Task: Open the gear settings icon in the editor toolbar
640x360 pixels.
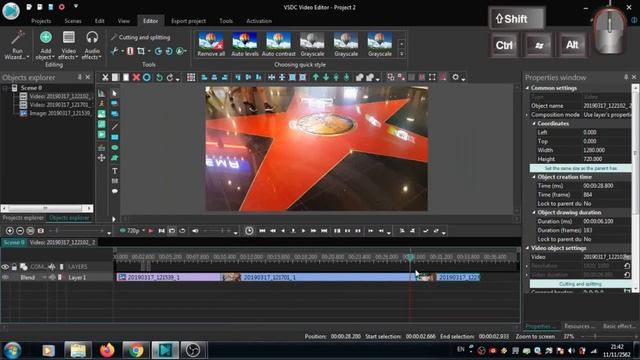Action: [456, 77]
